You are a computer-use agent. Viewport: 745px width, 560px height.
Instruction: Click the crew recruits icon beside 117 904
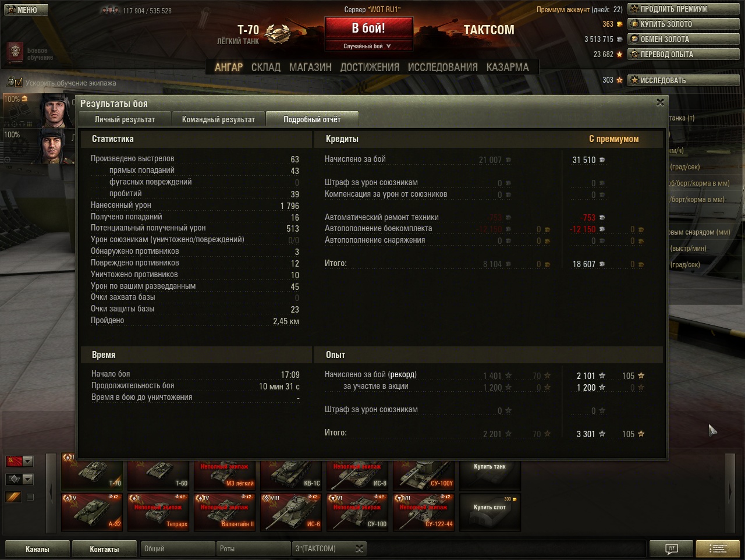pyautogui.click(x=110, y=10)
